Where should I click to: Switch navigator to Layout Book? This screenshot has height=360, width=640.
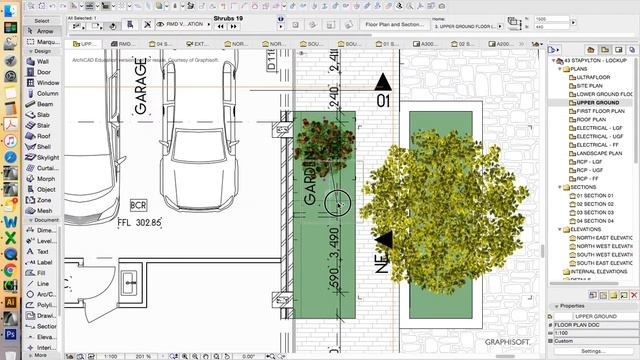(619, 50)
